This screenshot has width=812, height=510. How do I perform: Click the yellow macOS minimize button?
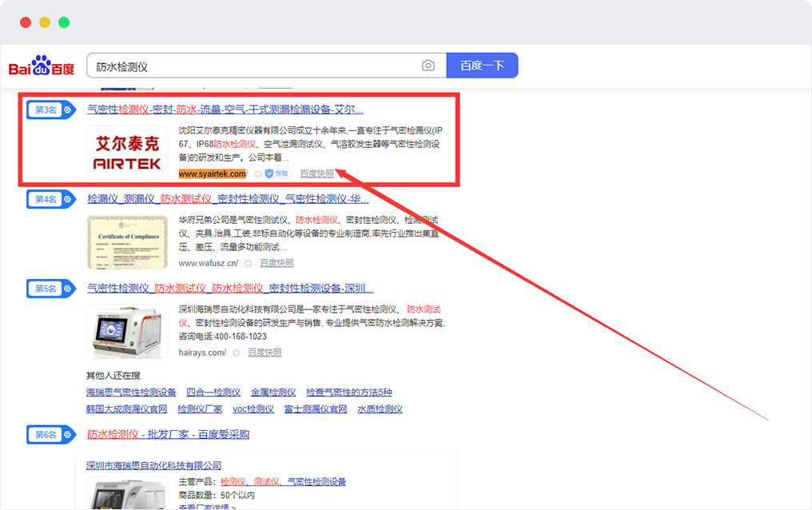click(x=45, y=22)
